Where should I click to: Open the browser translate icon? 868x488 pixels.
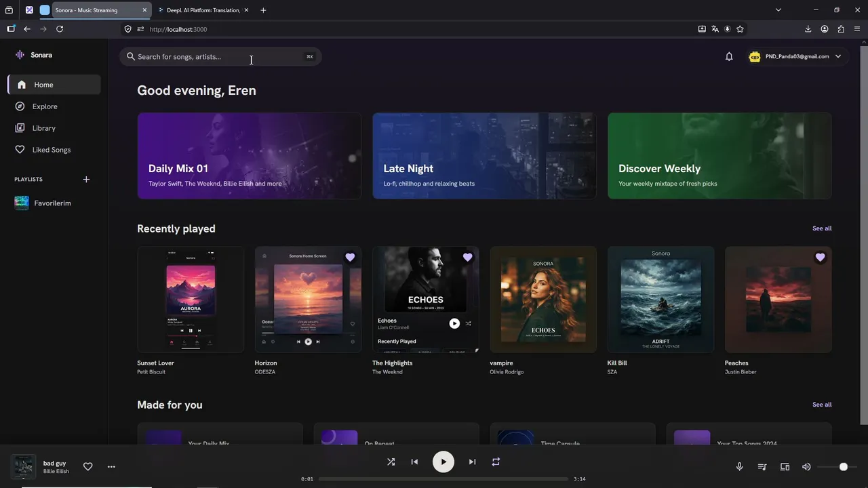tap(715, 29)
